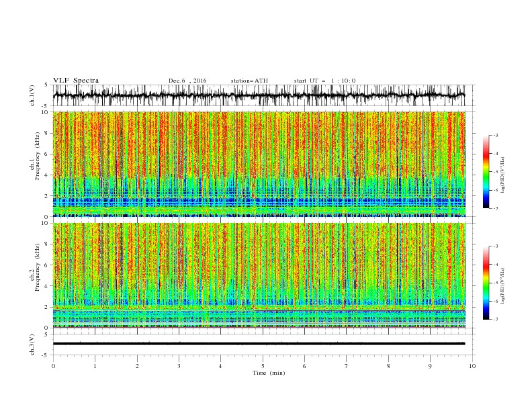Click inside the ch.2 spectrogram panel

(259, 275)
